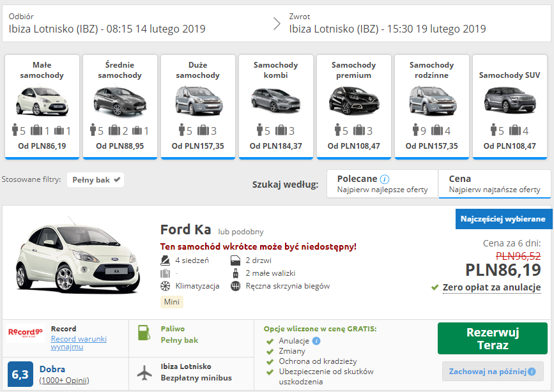Pick the Samochody rodzinne category
The width and height of the screenshot is (554, 392).
pos(432,107)
